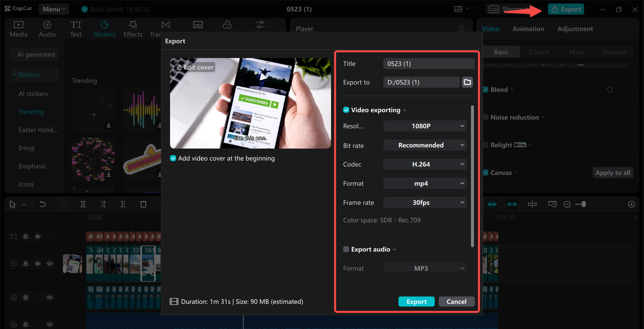Delete right of playhead trim tool
Viewport: 644px width, 329px height.
point(123,204)
